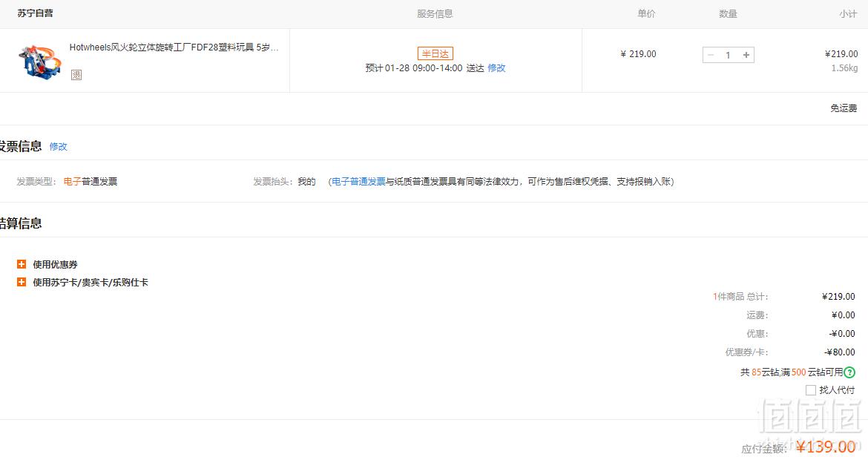Click the delivery estimate 预计 01-28 09:00-14:00
This screenshot has height=457, width=868.
tap(414, 68)
